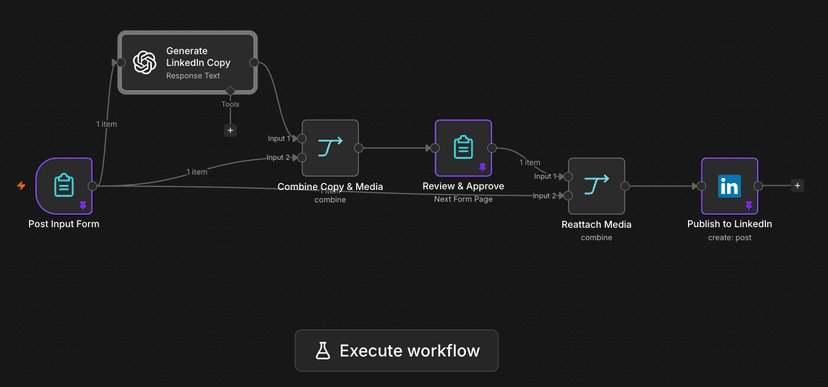Image resolution: width=828 pixels, height=387 pixels.
Task: Click the Next Form Page subtitle
Action: pyautogui.click(x=463, y=200)
